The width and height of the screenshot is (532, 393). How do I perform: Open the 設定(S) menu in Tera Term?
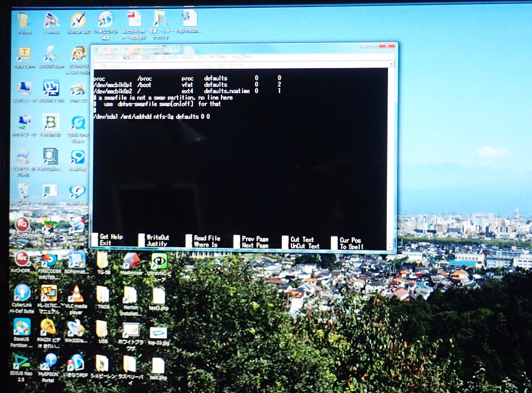[149, 58]
